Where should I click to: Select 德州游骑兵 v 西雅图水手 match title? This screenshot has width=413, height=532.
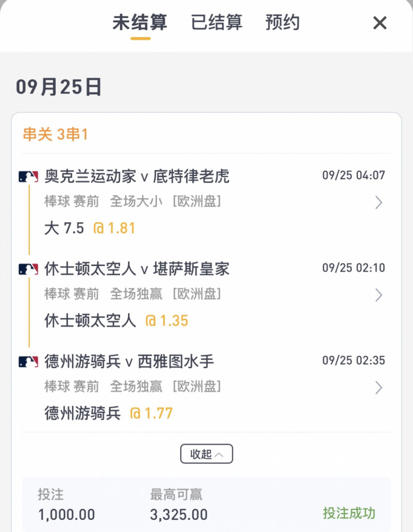coord(129,362)
